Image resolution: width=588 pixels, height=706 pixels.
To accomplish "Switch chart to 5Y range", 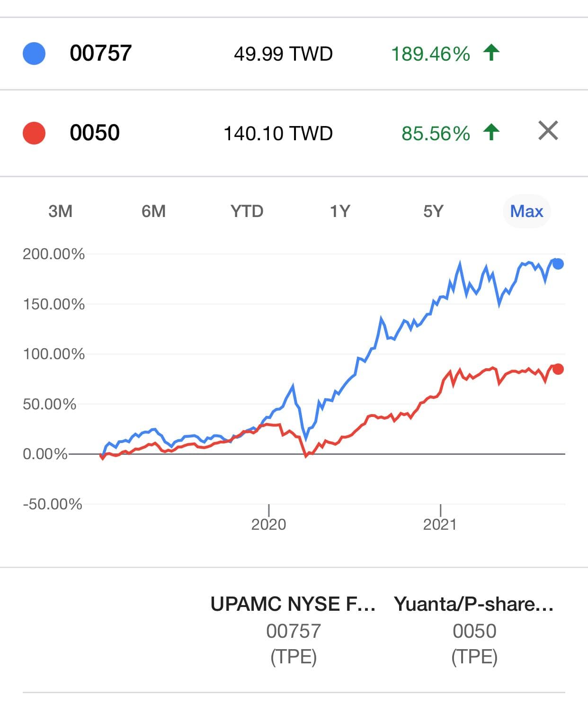I will [x=433, y=211].
